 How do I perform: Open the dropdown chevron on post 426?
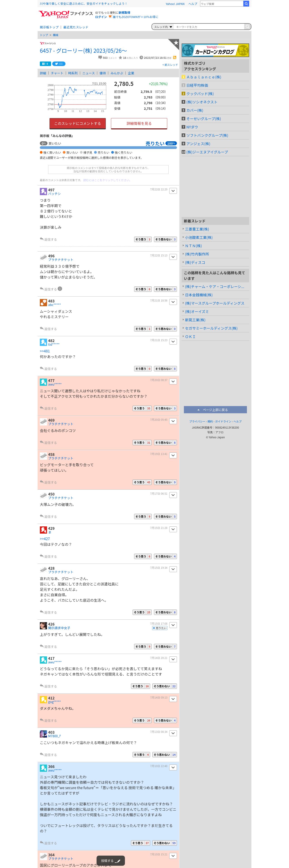point(173,625)
